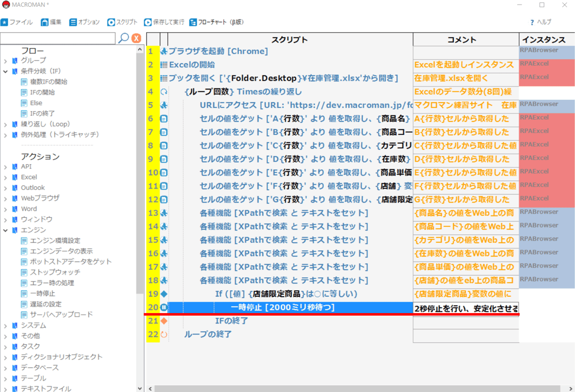
Task: Click loop icon on row 4
Action: point(164,91)
